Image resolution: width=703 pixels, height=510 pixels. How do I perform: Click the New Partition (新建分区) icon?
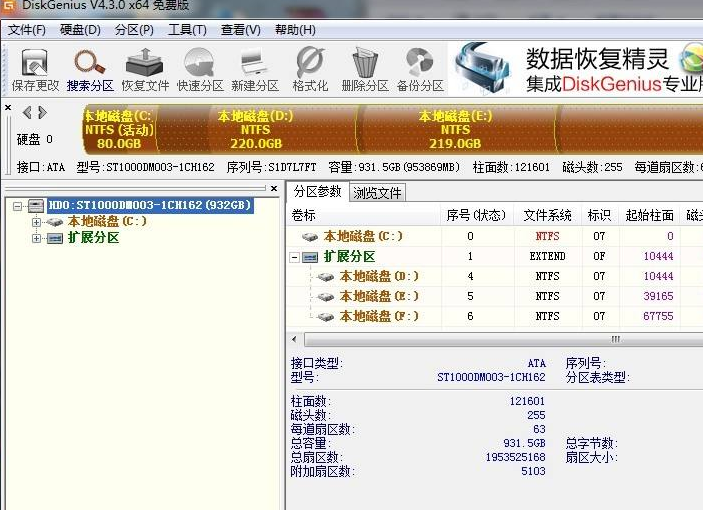click(x=254, y=69)
